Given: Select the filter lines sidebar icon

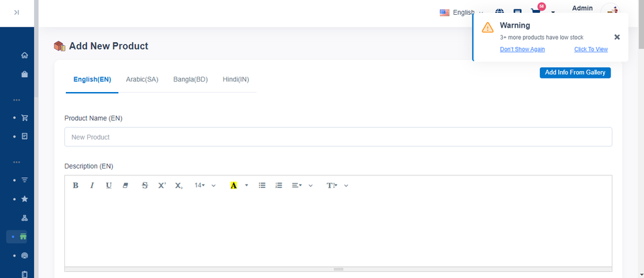Looking at the screenshot, I should pos(25,180).
